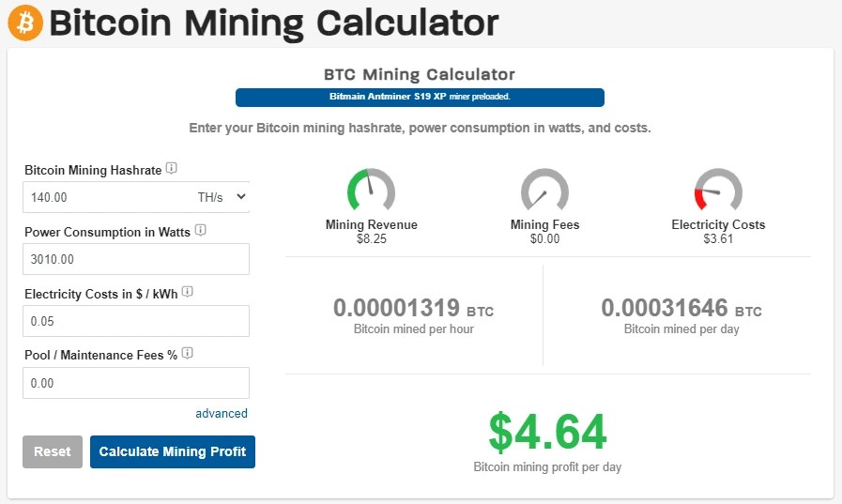842x504 pixels.
Task: Click the $4.64 daily profit figure
Action: pyautogui.click(x=547, y=432)
